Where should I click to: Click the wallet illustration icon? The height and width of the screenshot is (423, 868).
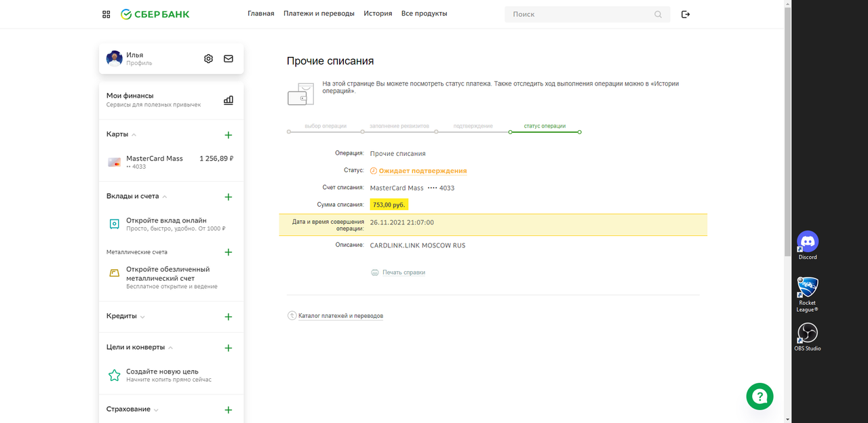(x=300, y=94)
